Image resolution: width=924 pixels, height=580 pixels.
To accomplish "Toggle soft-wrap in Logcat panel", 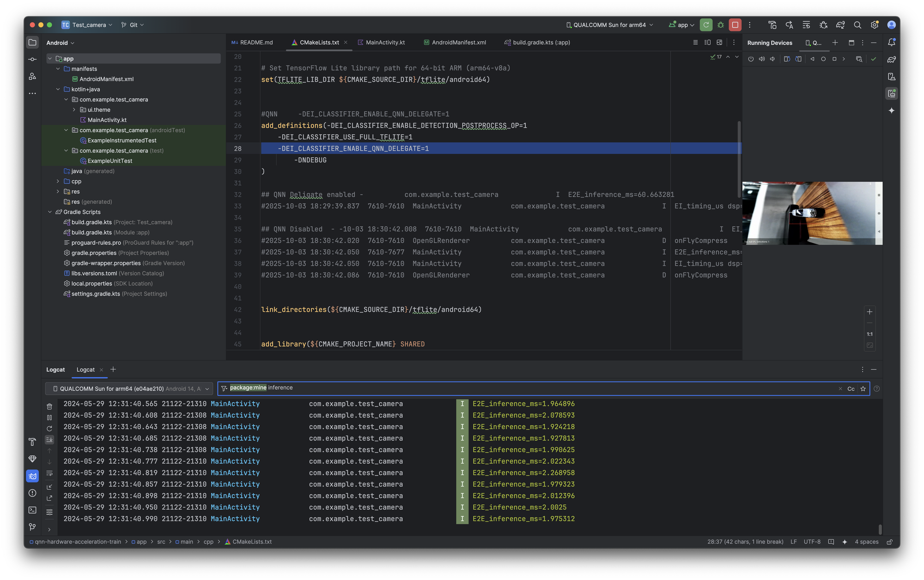I will 49,473.
